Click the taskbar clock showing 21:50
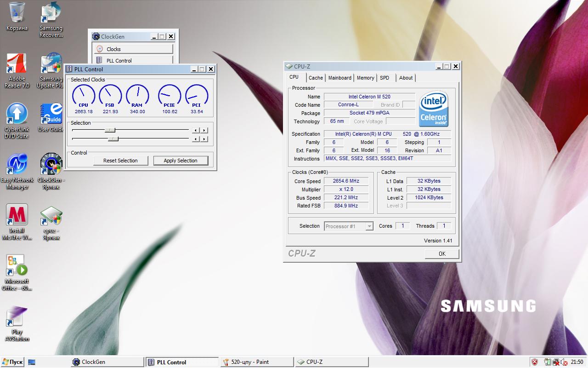The width and height of the screenshot is (588, 368). point(577,362)
